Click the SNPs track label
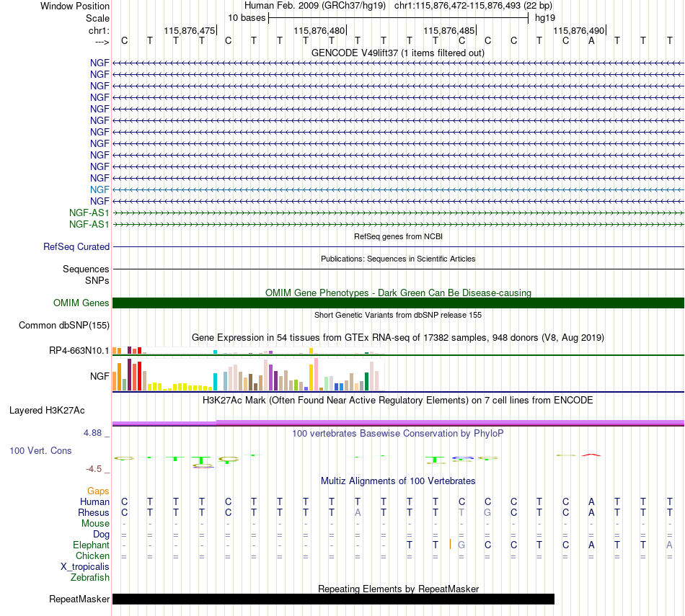Viewport: 685px width, 616px height. [97, 280]
